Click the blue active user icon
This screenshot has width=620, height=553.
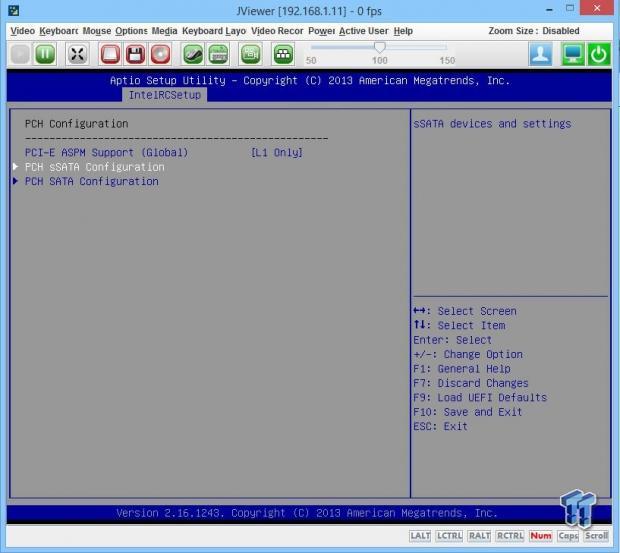click(x=541, y=54)
